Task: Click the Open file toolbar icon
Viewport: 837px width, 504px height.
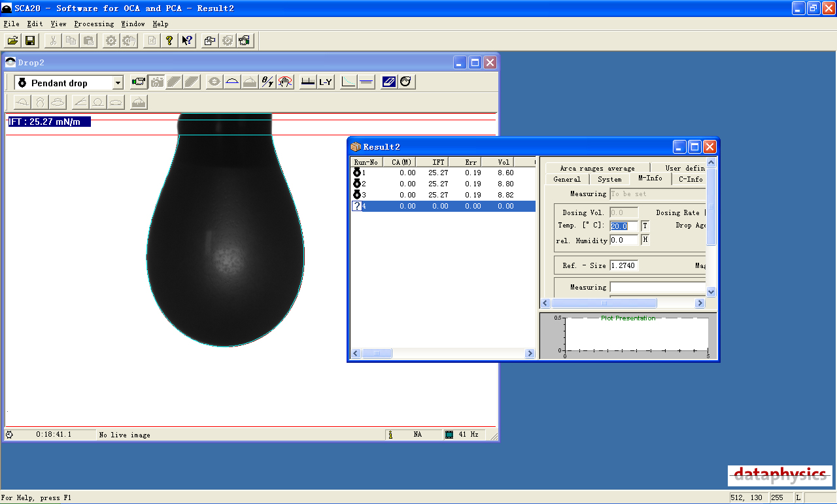Action: 12,41
